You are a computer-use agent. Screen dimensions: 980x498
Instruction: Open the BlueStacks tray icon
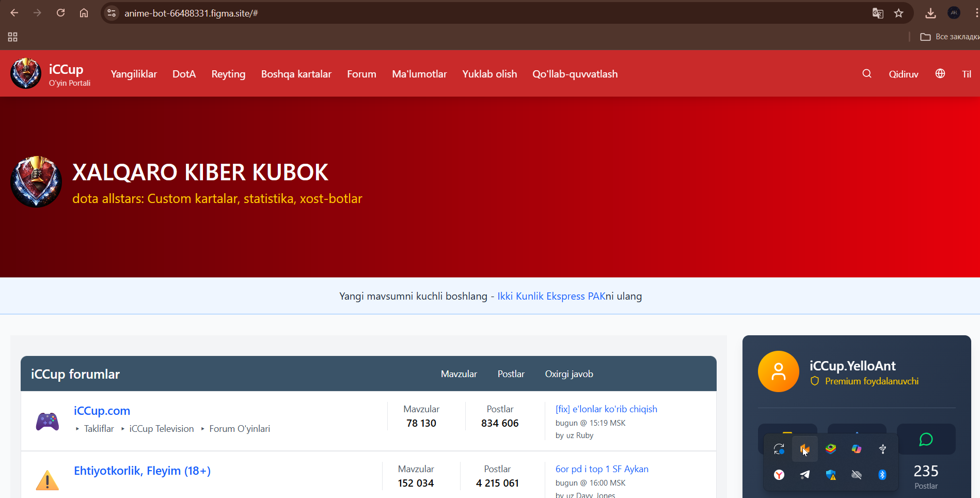pyautogui.click(x=831, y=449)
